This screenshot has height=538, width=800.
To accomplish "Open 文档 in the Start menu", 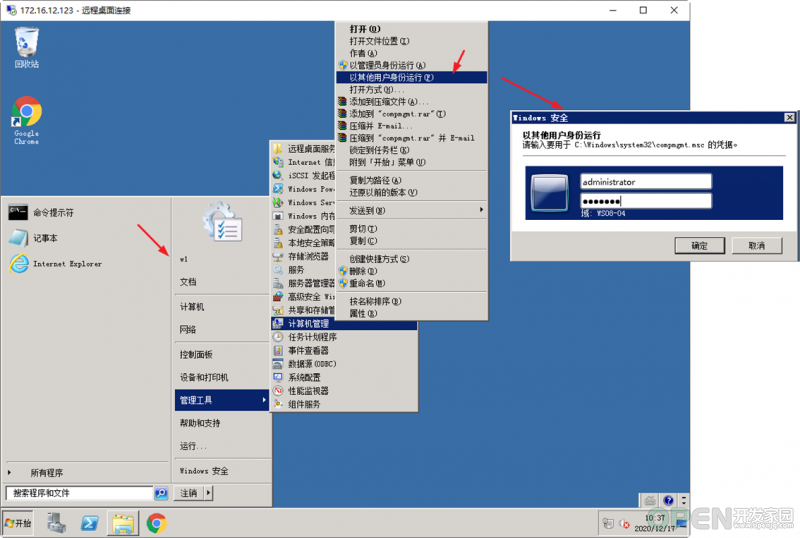I will pyautogui.click(x=188, y=281).
